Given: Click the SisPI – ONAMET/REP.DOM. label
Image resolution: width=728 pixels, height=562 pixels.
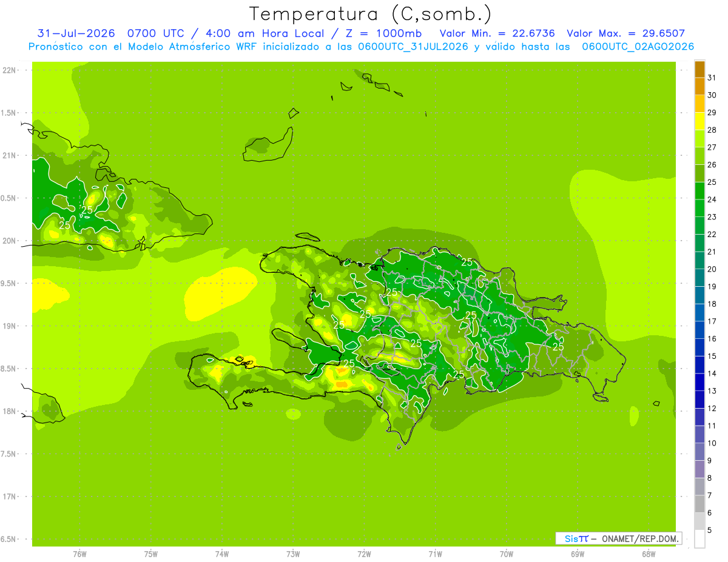Looking at the screenshot, I should [x=618, y=538].
